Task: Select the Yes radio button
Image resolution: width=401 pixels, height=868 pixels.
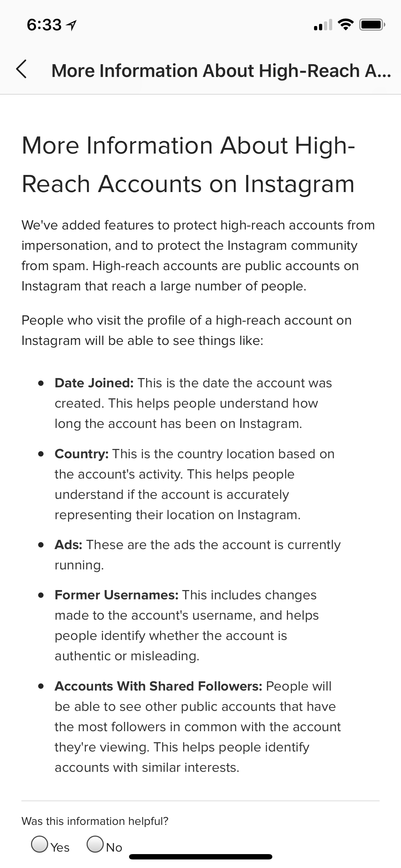Action: pyautogui.click(x=39, y=844)
